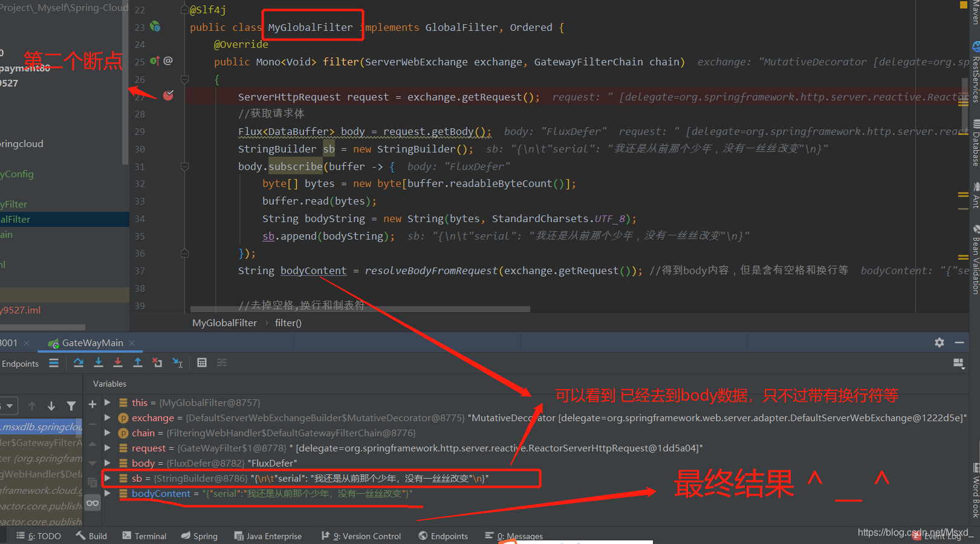The height and width of the screenshot is (544, 980).
Task: Expand the 'bodyContent' variable node
Action: (108, 493)
